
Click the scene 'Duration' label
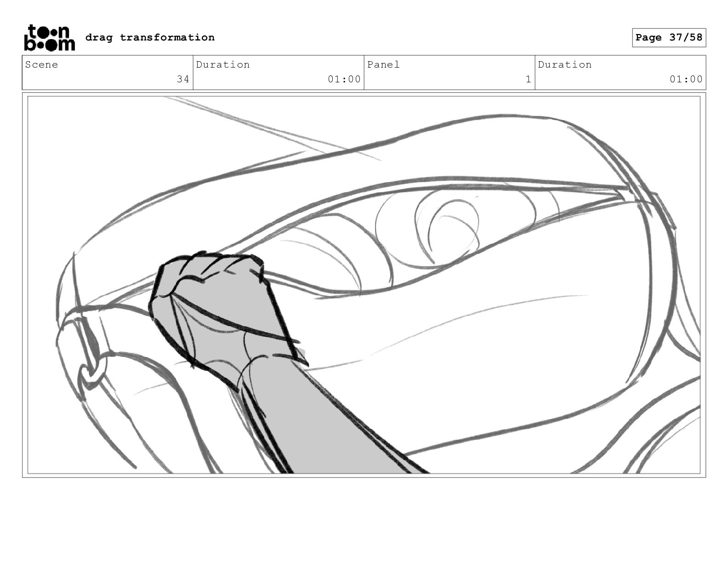click(x=223, y=64)
